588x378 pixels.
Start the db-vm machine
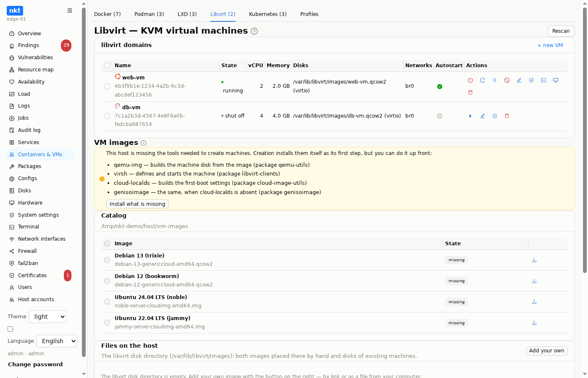(x=470, y=116)
